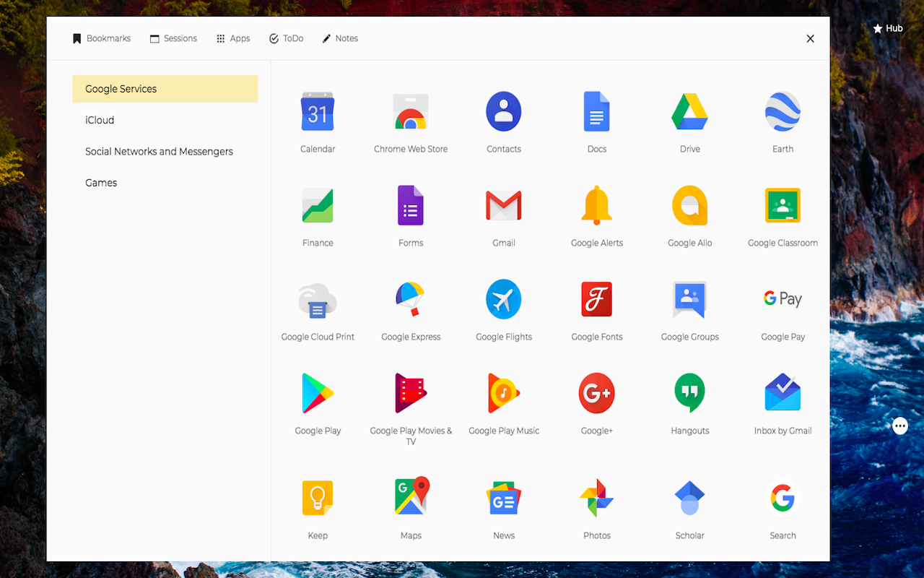Open Google Keep
Screen dimensions: 924x578
click(318, 499)
